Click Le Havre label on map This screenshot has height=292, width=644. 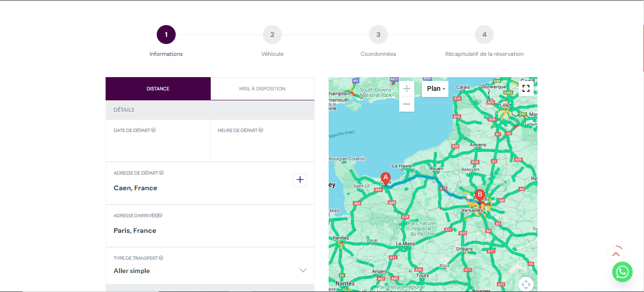[x=402, y=166]
